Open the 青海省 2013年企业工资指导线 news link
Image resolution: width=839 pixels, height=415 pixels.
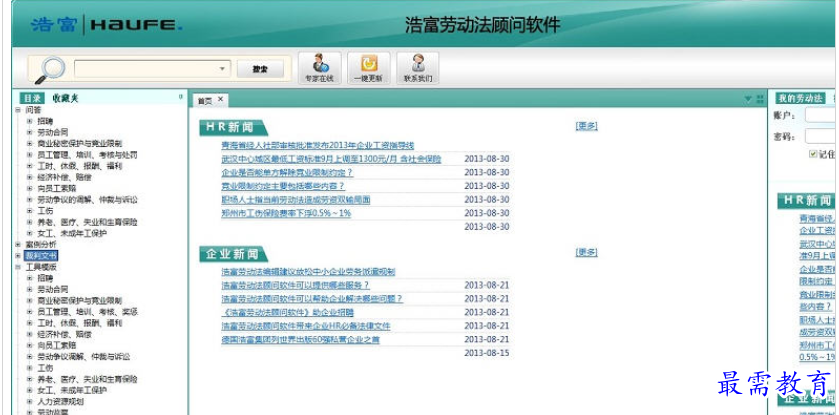pos(317,145)
